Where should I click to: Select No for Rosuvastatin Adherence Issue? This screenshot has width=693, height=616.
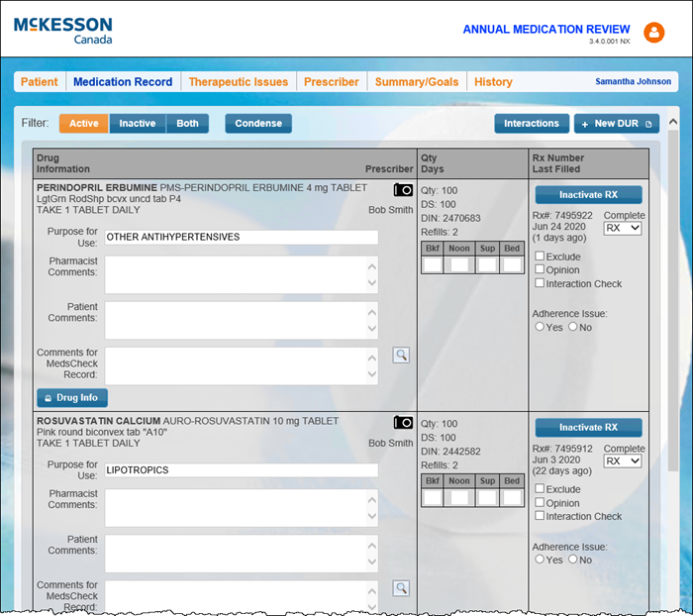click(x=573, y=560)
